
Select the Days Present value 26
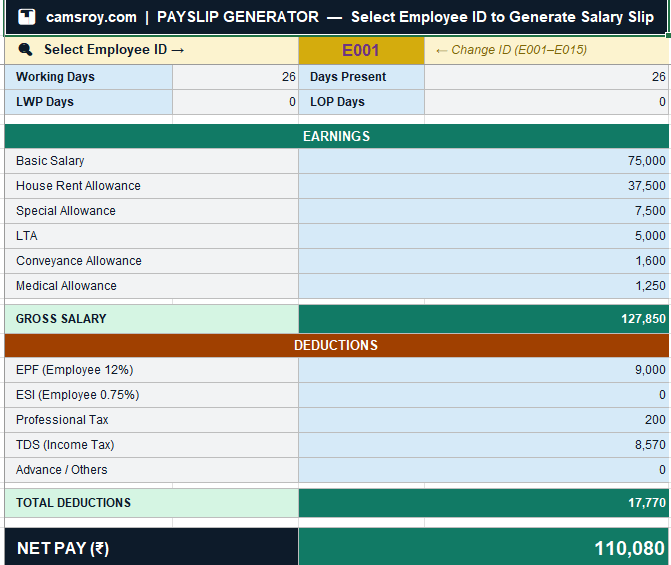(x=546, y=77)
